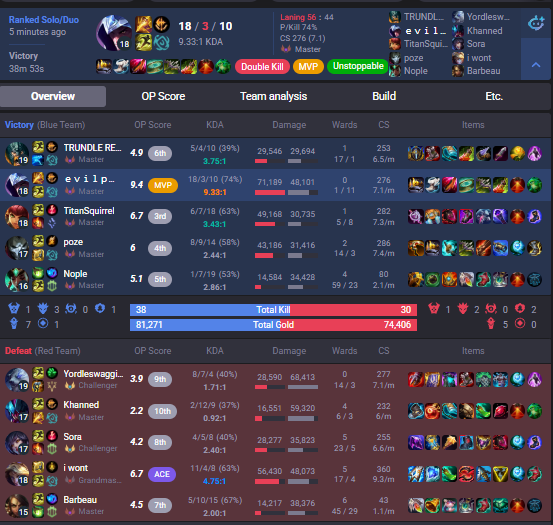Image resolution: width=553 pixels, height=525 pixels.
Task: Click the red damage bar in evilp row
Action: (270, 193)
